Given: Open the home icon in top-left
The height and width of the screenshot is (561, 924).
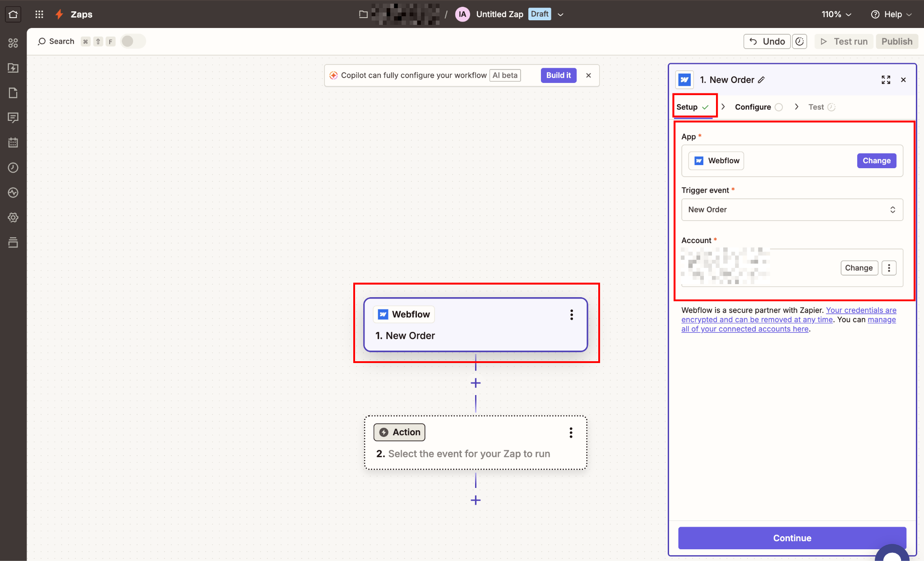Looking at the screenshot, I should coord(13,14).
